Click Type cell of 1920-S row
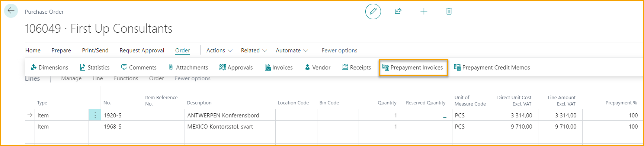 click(x=62, y=115)
